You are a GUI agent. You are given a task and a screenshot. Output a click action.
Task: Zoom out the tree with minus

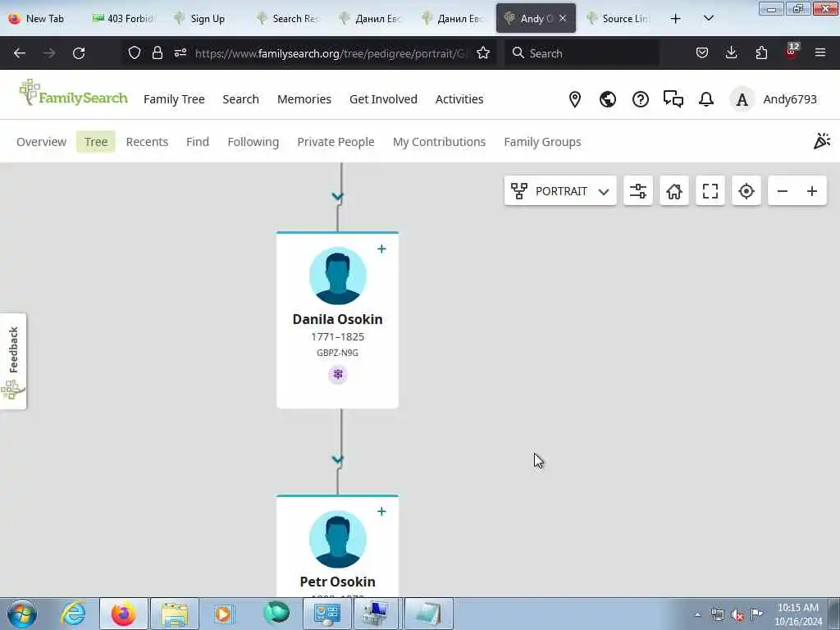click(x=782, y=190)
